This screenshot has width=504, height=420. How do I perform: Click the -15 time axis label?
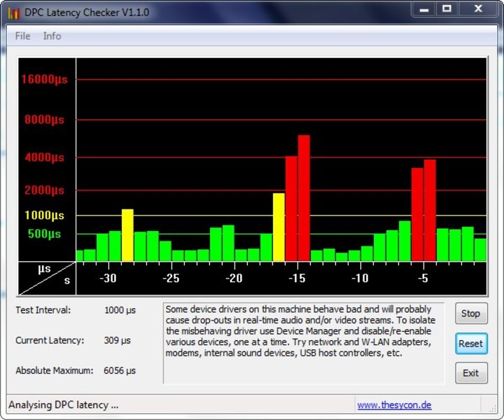tap(297, 278)
